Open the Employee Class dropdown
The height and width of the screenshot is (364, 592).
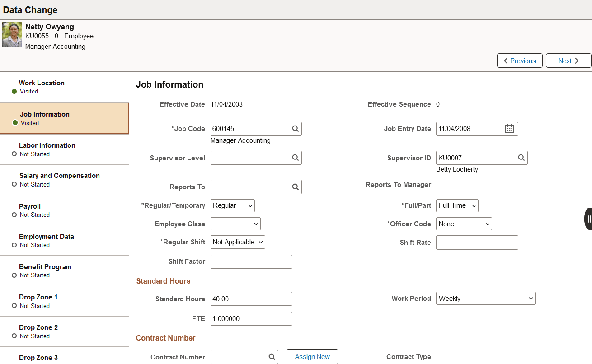click(235, 224)
